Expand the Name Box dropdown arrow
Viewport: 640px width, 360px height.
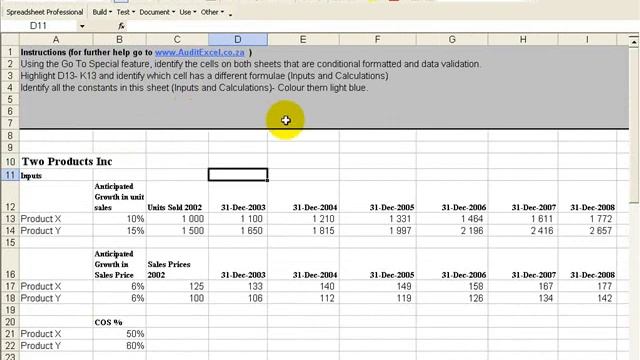pyautogui.click(x=82, y=26)
